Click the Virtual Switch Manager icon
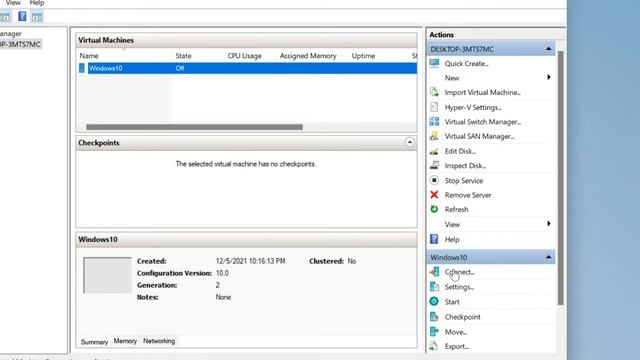 point(434,122)
